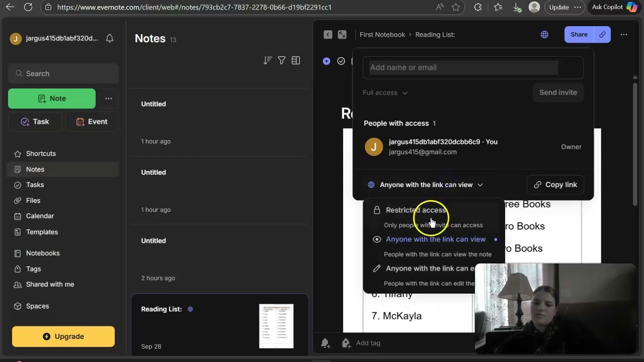The width and height of the screenshot is (644, 362).
Task: Open browser downloads icon
Action: [517, 7]
